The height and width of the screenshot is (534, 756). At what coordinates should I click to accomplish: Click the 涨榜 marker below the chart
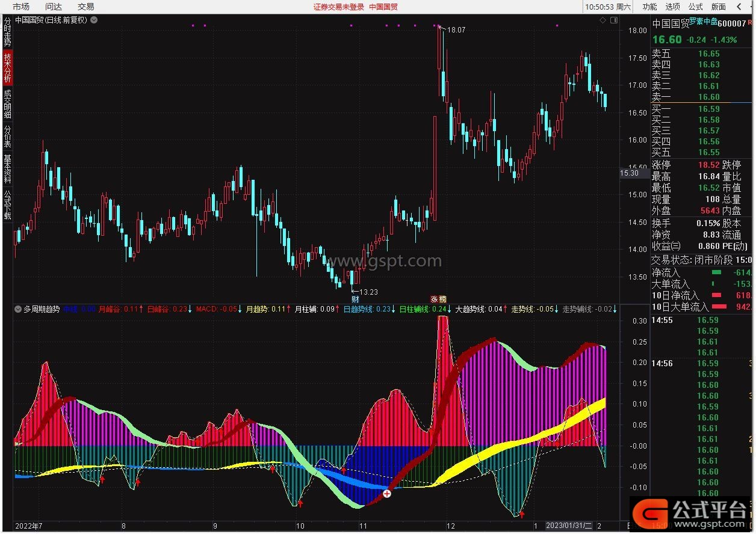[439, 299]
